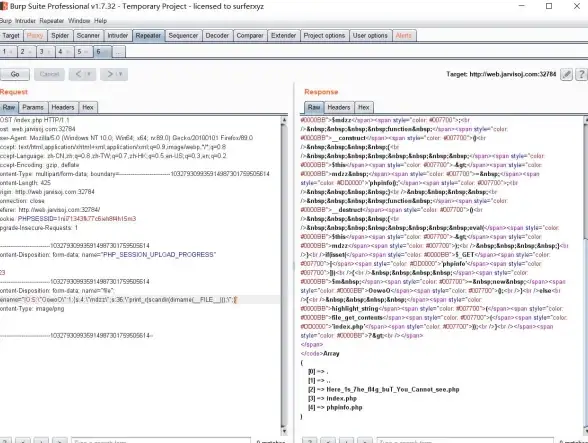Switch to the Spider tab
The width and height of the screenshot is (588, 443).
[60, 36]
